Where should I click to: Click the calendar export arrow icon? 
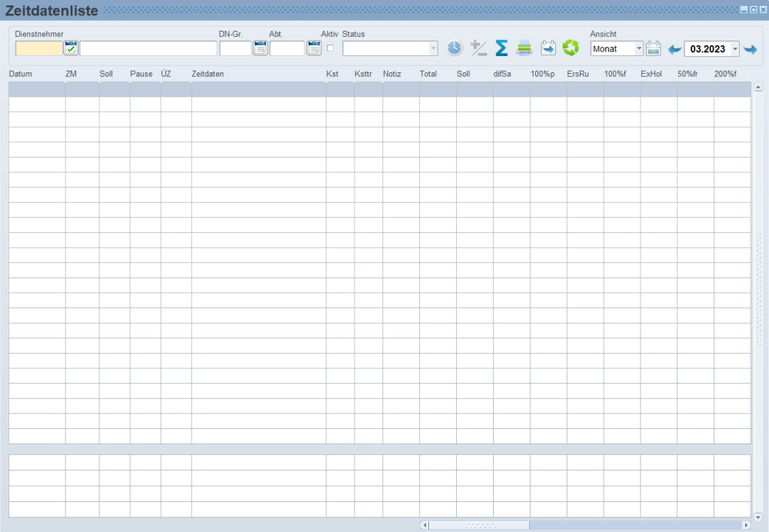(x=548, y=48)
